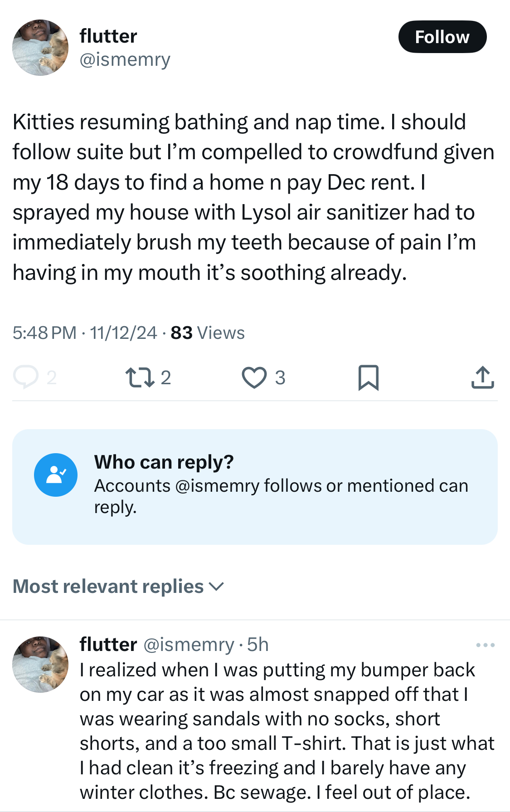This screenshot has height=812, width=510.
Task: Tap the blue Who can reply badge icon
Action: (x=56, y=475)
